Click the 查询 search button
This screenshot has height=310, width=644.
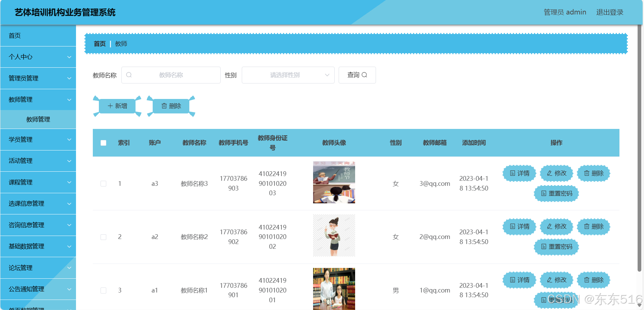pyautogui.click(x=357, y=75)
